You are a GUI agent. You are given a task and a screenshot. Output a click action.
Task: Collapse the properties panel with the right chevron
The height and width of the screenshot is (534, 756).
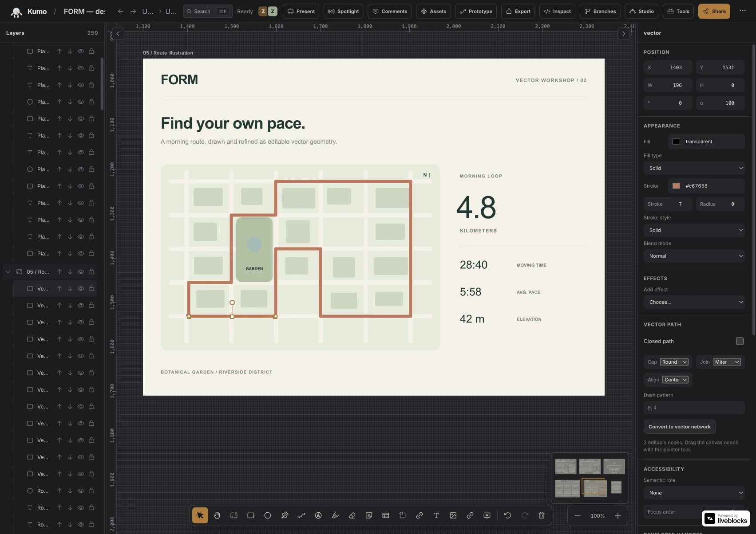624,33
